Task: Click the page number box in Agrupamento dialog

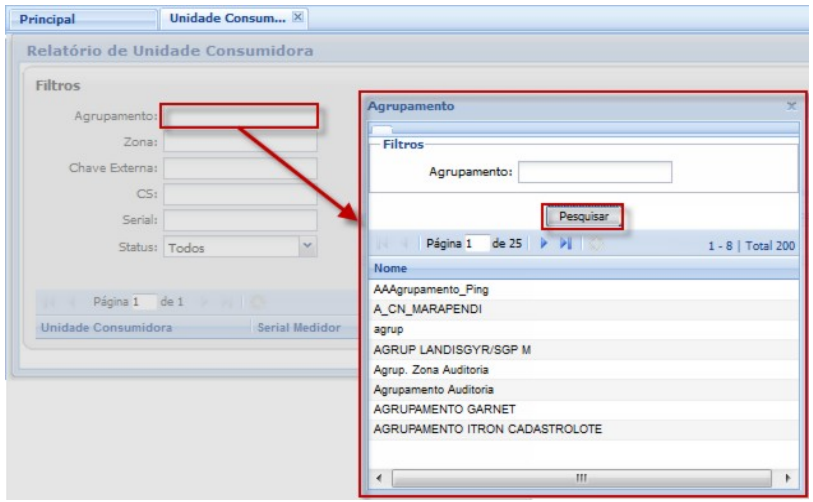Action: tap(475, 244)
